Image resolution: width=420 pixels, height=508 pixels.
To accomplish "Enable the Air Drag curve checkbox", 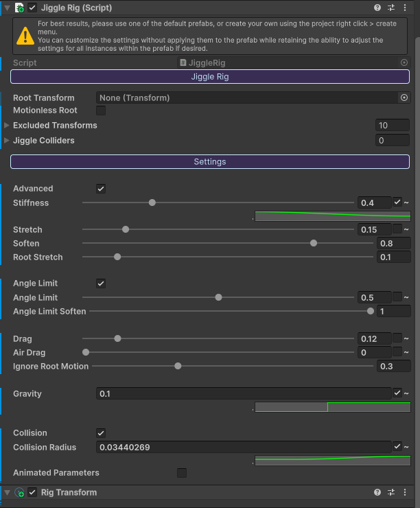I will tap(397, 351).
